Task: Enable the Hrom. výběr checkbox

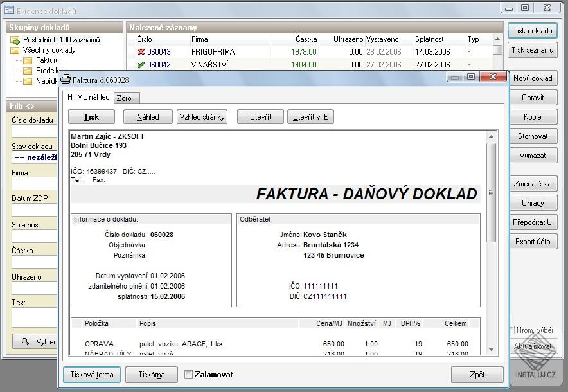Action: pyautogui.click(x=512, y=330)
